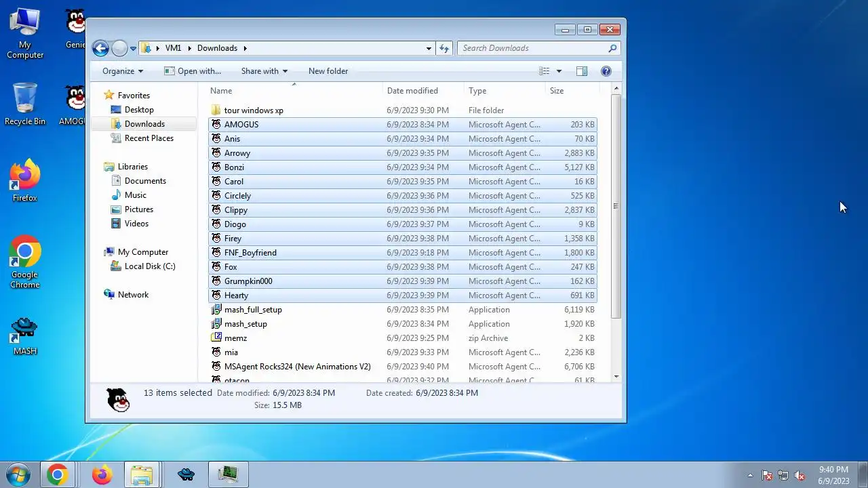Screen dimensions: 868x488
Task: Open Explorer help icon
Action: [606, 71]
